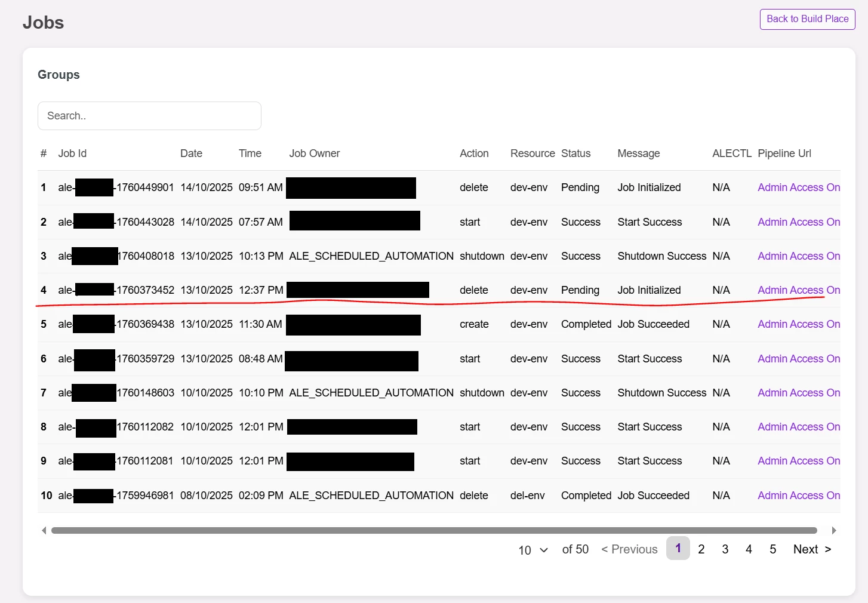Viewport: 868px width, 603px height.
Task: Click the Status column header
Action: click(x=575, y=153)
